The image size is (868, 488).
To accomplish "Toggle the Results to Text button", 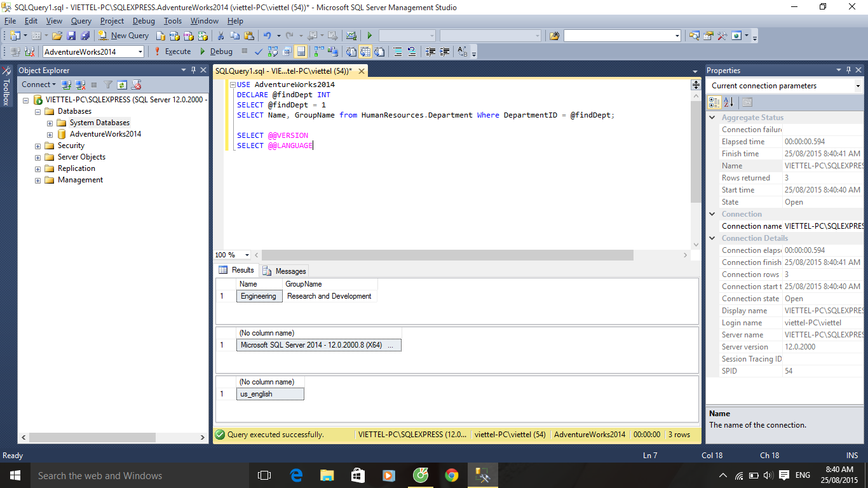I will (351, 51).
